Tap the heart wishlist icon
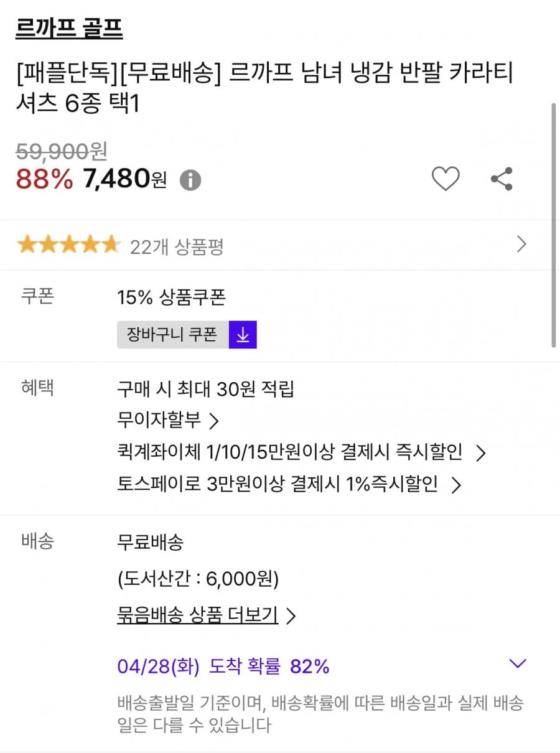The height and width of the screenshot is (753, 560). [x=446, y=179]
